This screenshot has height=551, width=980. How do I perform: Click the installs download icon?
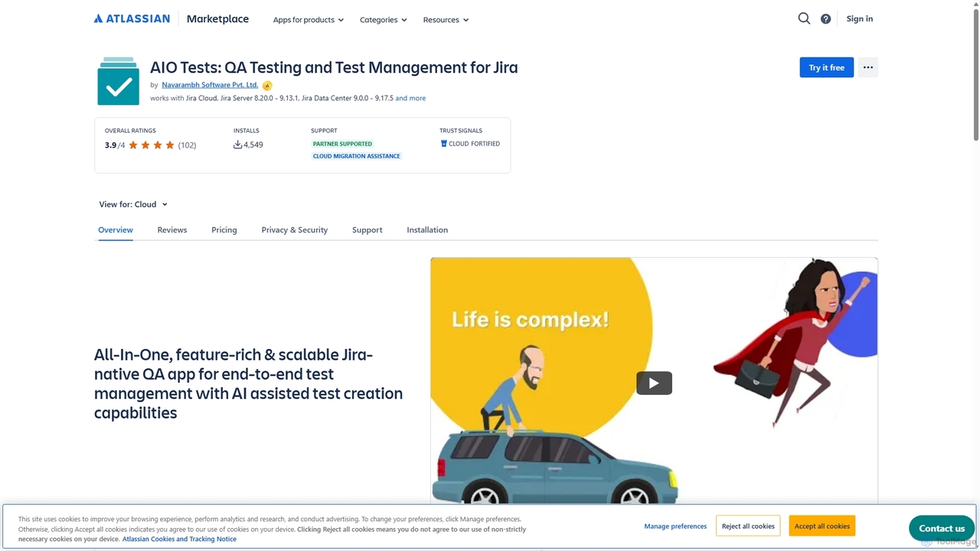(237, 145)
